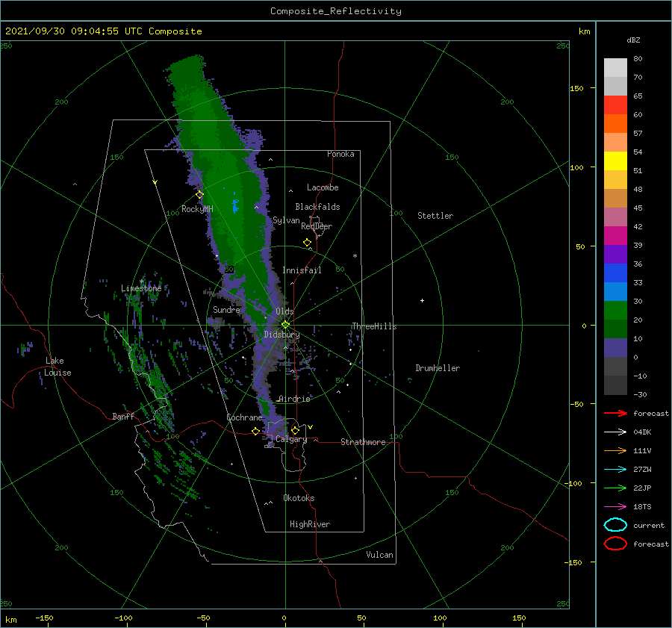Click the Ponoka city label
This screenshot has height=628, width=672.
click(340, 154)
